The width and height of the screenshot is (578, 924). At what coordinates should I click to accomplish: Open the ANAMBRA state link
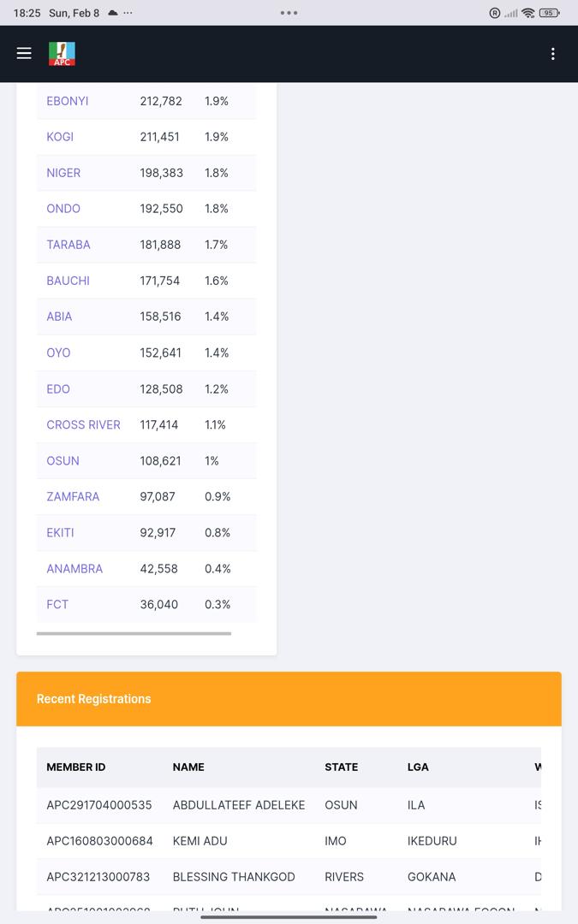click(x=74, y=568)
